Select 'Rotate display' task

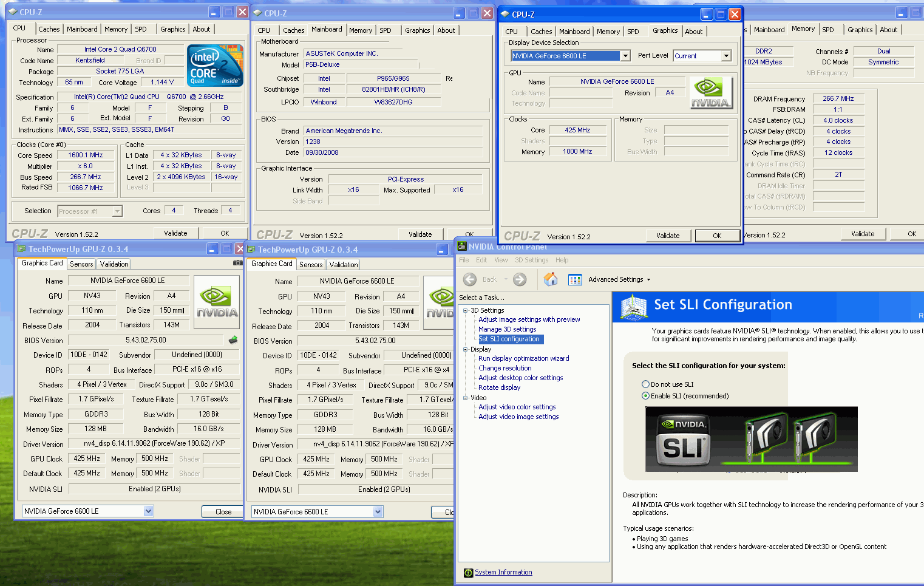tap(500, 387)
